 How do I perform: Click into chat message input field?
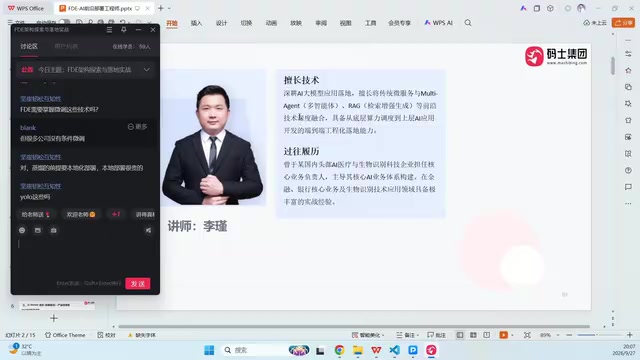click(85, 257)
